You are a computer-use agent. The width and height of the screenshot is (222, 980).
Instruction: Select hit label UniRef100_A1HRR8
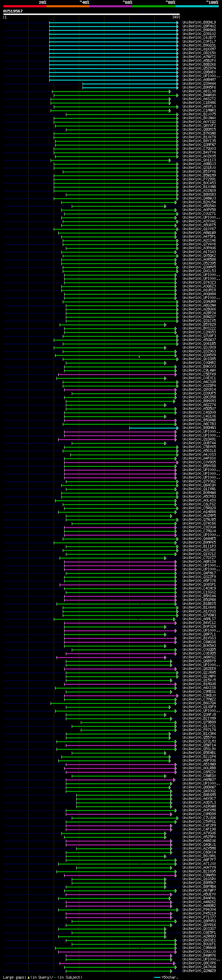(199, 512)
